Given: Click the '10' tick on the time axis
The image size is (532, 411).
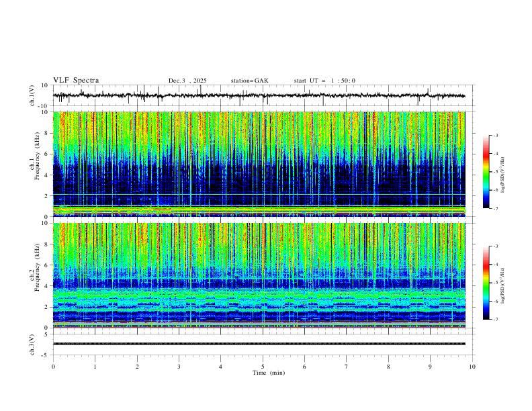Looking at the screenshot, I should pyautogui.click(x=472, y=367).
